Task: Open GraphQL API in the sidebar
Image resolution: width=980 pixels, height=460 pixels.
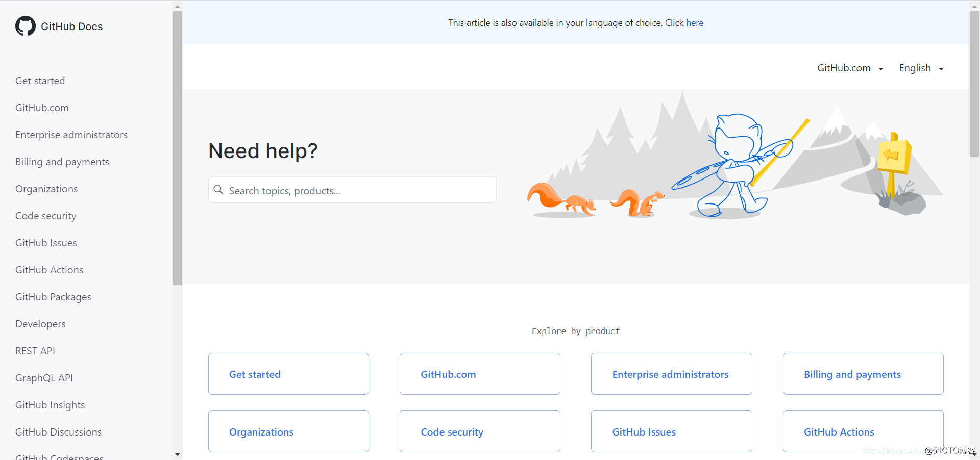Action: point(44,378)
